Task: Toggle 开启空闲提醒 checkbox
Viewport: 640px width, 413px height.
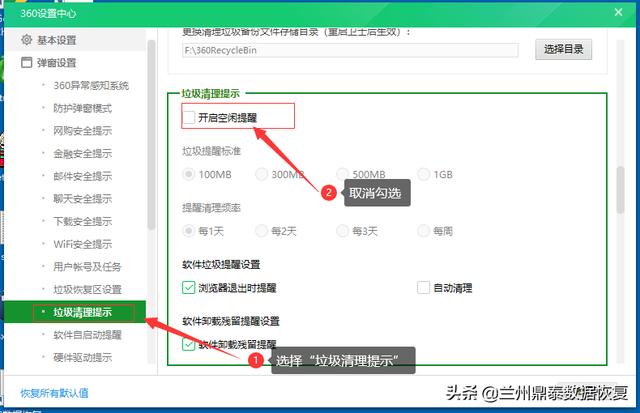Action: click(189, 118)
